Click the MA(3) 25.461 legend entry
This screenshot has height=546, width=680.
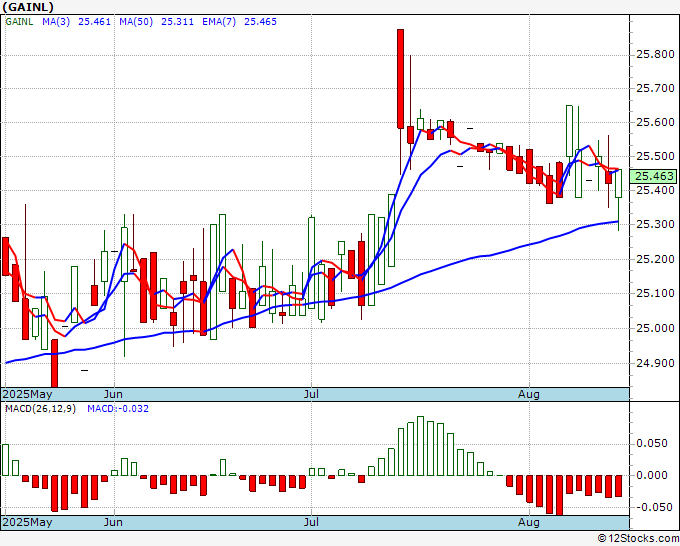pos(76,22)
